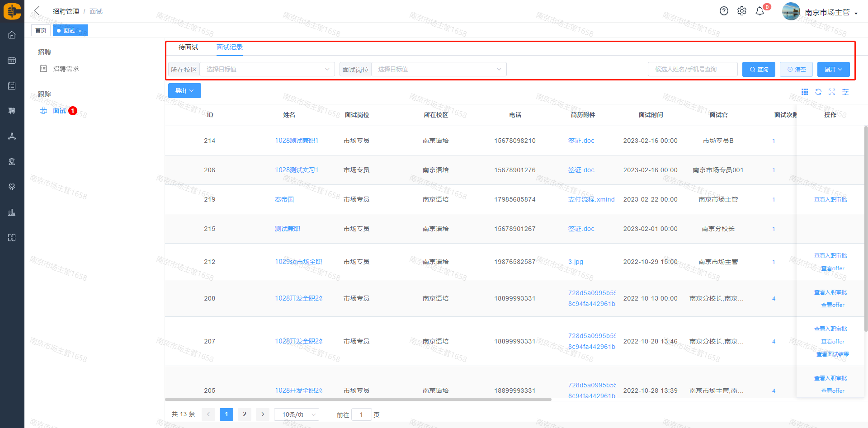
Task: Click the candidate name/phone search field
Action: pos(693,69)
